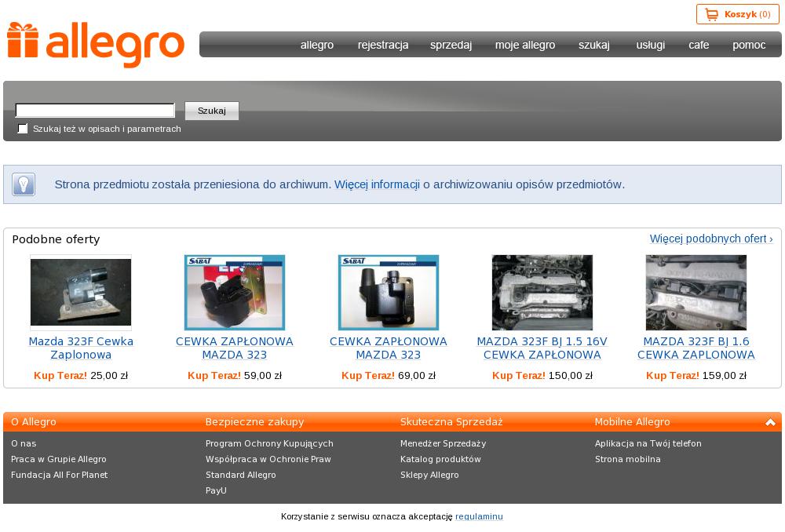Viewport: 785px width, 532px height.
Task: Click Kup Teraz! 150,00 zł price
Action: click(x=542, y=375)
